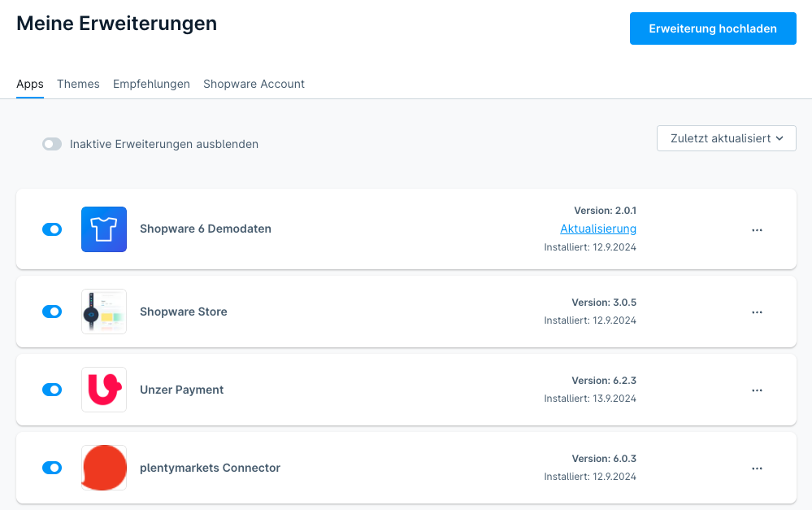Click the plentymarkets Connector red icon
This screenshot has height=510, width=812.
104,468
